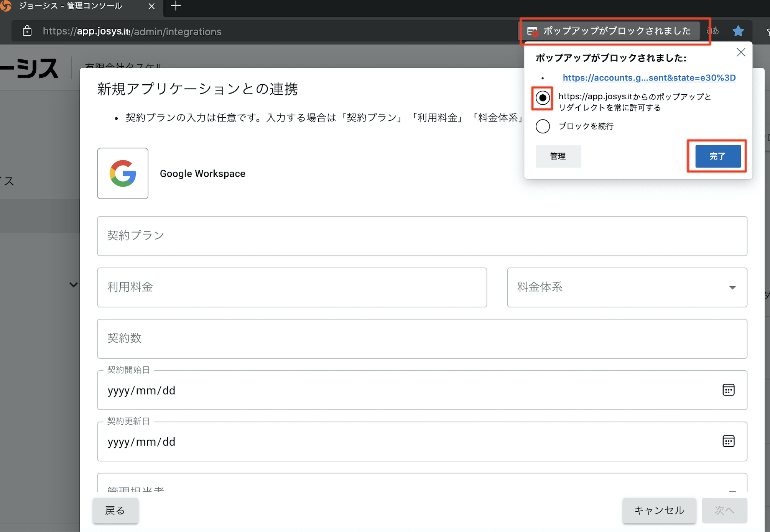770x532 pixels.
Task: Click the blue favorites star icon
Action: click(738, 31)
